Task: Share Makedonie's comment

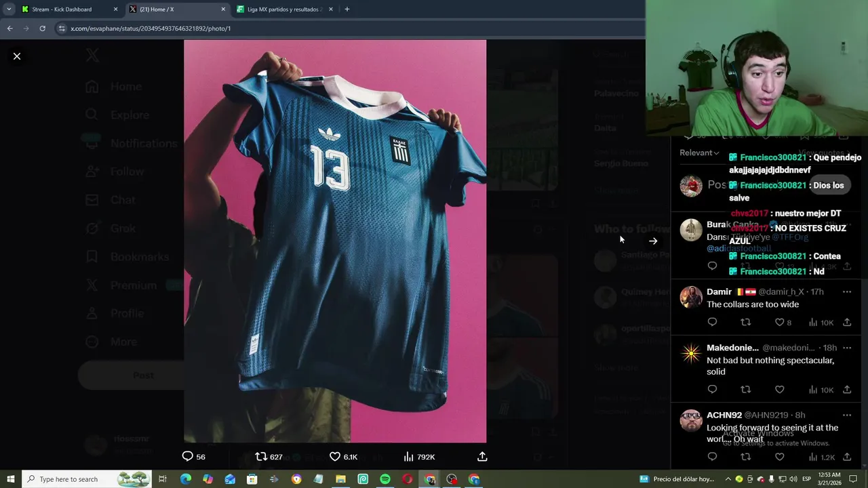Action: pyautogui.click(x=847, y=390)
